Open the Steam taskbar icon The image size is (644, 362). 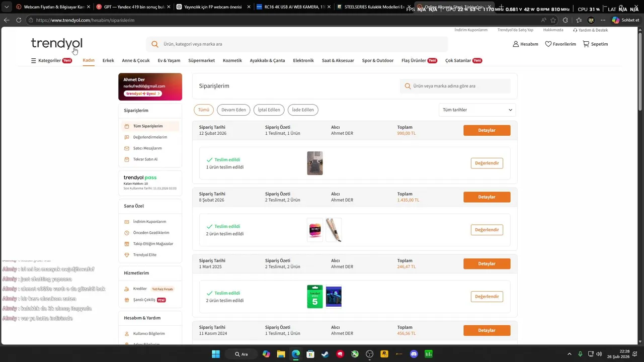click(325, 354)
